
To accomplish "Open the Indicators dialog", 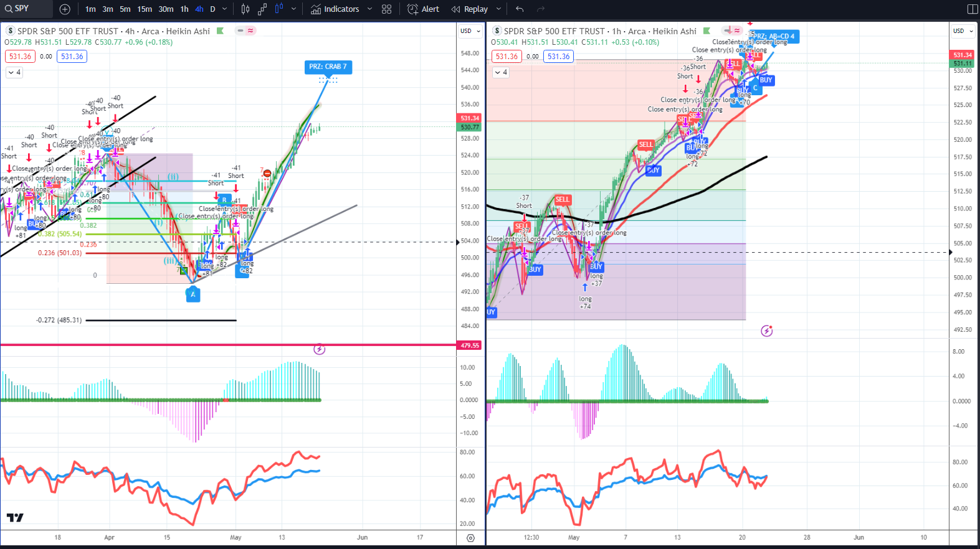I will click(x=335, y=9).
